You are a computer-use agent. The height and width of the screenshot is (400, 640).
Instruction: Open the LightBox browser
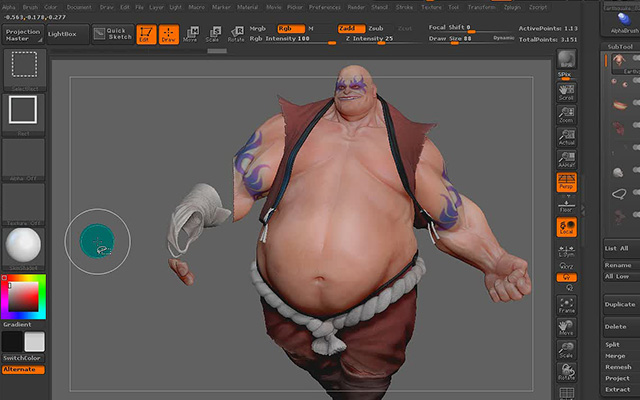(67, 34)
